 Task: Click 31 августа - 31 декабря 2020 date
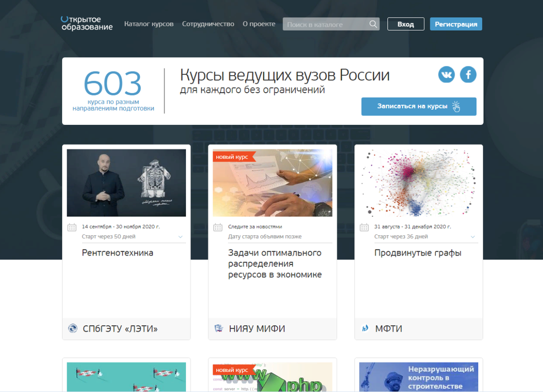tap(413, 227)
